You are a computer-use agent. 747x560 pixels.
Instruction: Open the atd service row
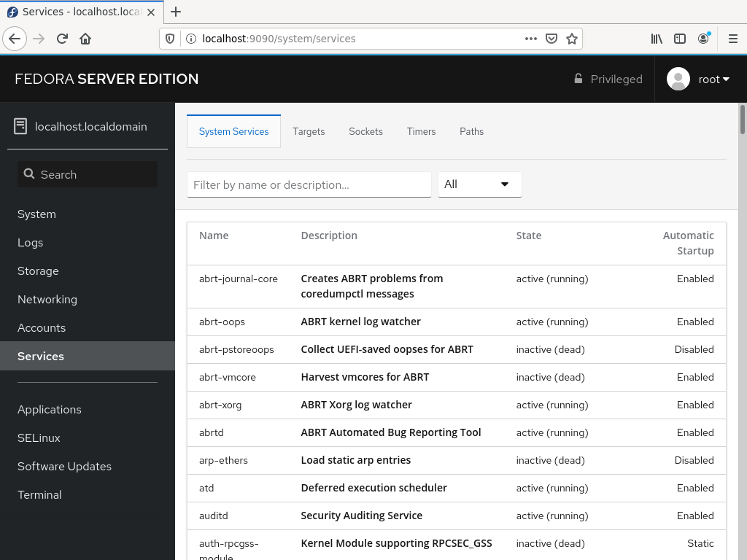[x=457, y=488]
